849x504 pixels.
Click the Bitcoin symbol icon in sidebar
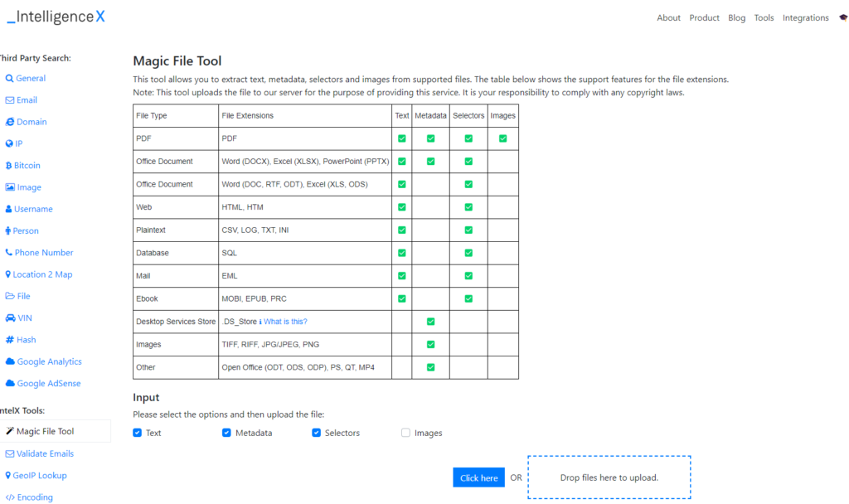(8, 166)
